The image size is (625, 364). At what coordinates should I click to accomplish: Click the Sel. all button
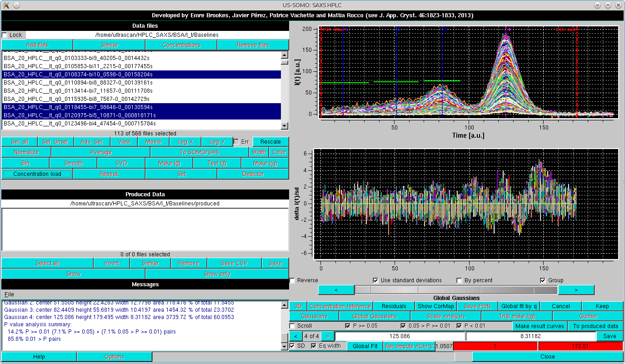point(20,142)
